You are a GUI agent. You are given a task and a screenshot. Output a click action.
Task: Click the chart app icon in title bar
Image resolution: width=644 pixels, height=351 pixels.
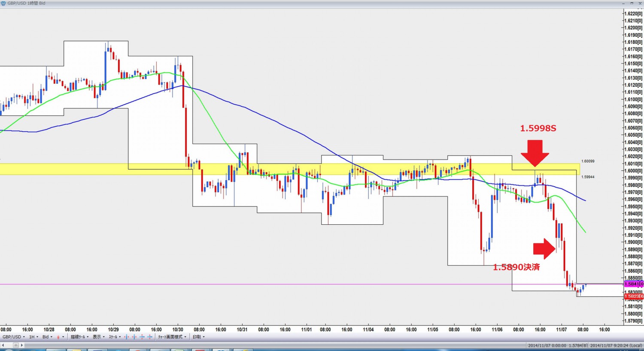3,3
